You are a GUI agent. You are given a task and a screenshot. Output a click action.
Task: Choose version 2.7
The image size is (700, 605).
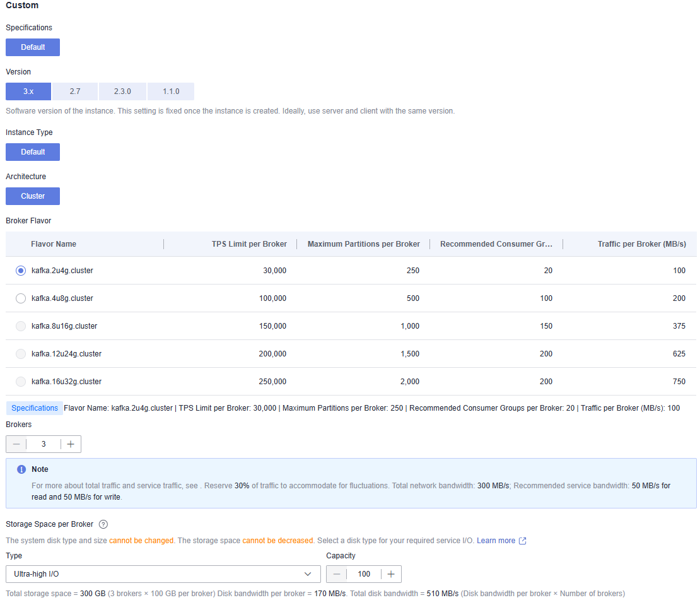75,91
